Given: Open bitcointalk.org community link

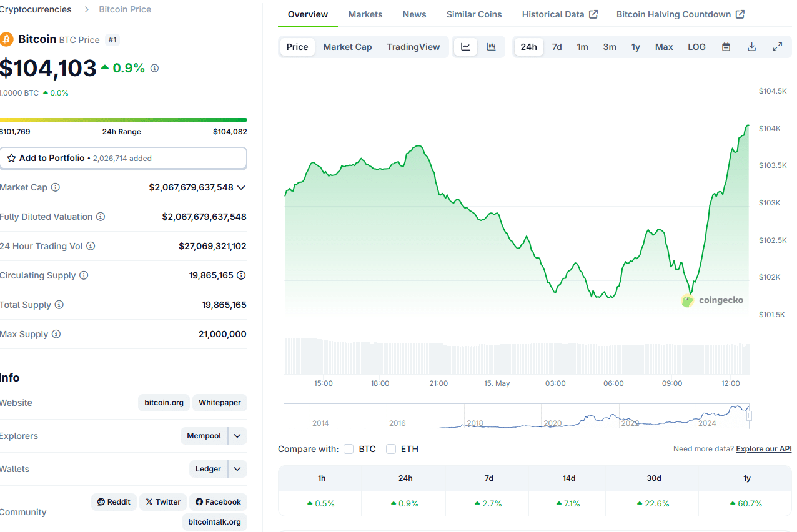Looking at the screenshot, I should (215, 522).
